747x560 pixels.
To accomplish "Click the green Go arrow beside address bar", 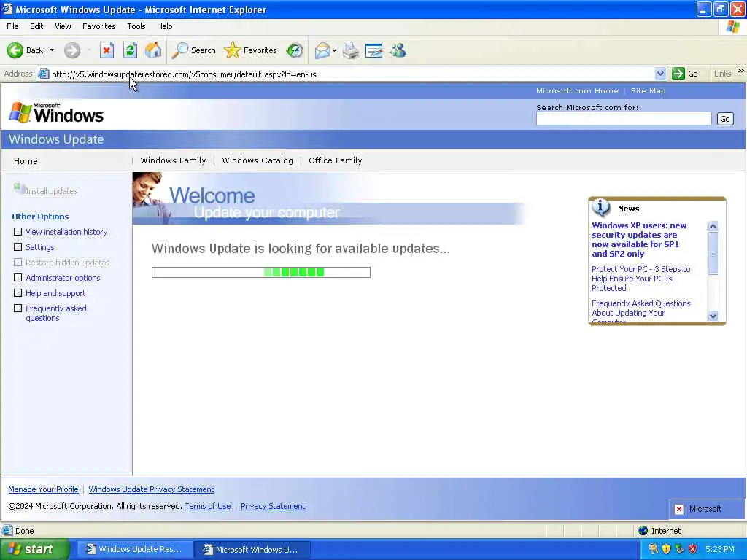I will point(678,74).
